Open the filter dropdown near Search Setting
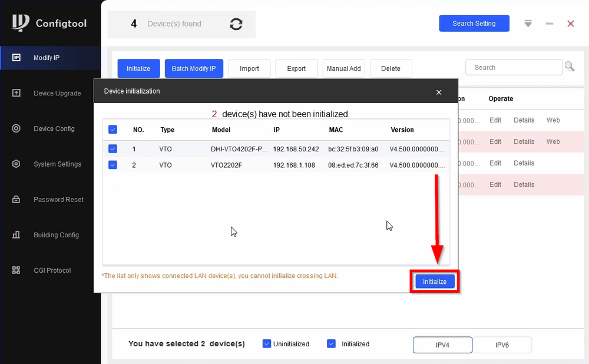 click(x=528, y=23)
